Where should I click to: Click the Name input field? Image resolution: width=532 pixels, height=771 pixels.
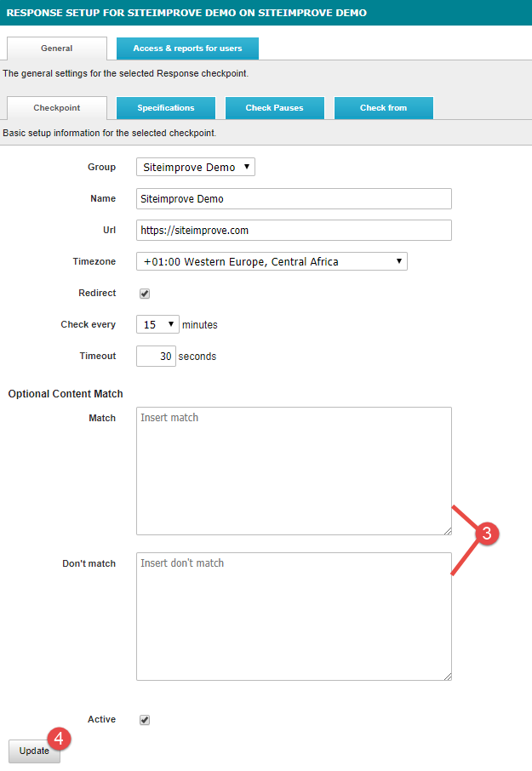(294, 198)
